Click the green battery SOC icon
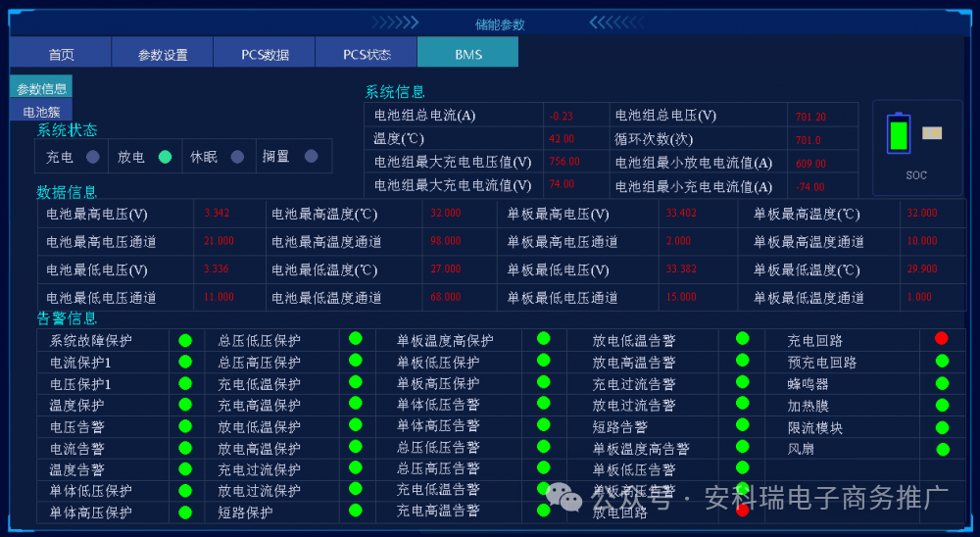This screenshot has width=980, height=537. pos(899,133)
